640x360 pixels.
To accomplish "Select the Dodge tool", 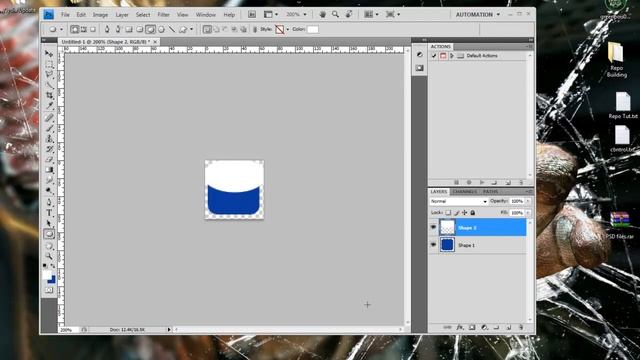I will (49, 191).
